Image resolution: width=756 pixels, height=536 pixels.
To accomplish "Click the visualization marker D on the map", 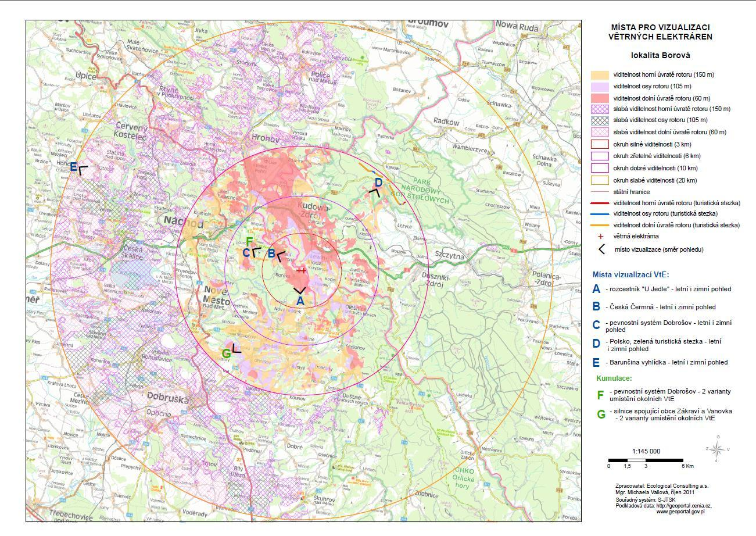I will click(378, 183).
